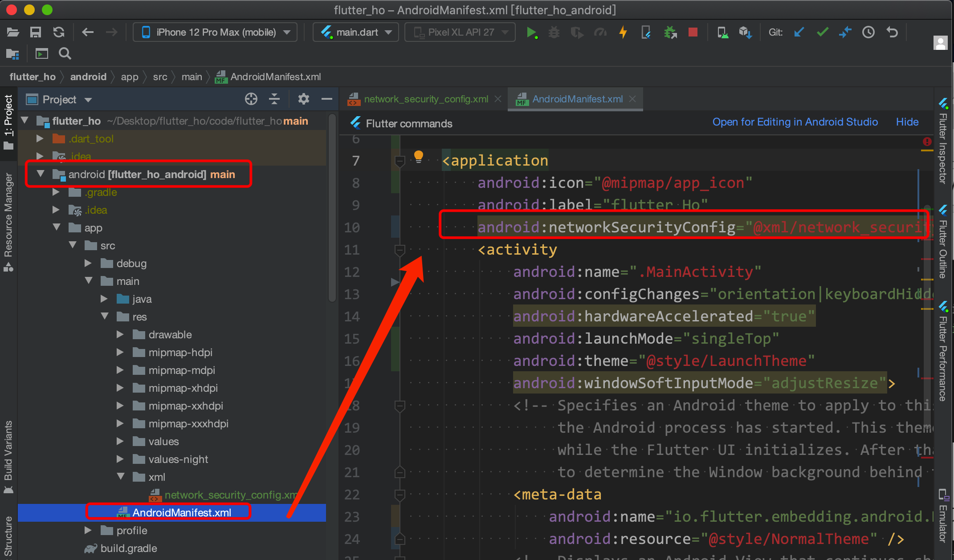
Task: Open the Flutter Inspector side panel
Action: pos(943,141)
